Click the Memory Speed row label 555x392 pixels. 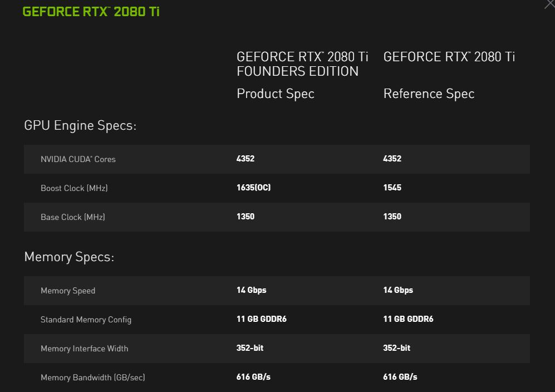point(68,291)
